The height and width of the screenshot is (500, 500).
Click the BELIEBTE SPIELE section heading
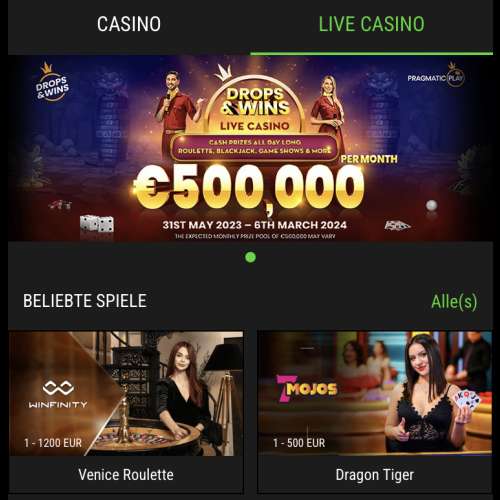tap(85, 301)
